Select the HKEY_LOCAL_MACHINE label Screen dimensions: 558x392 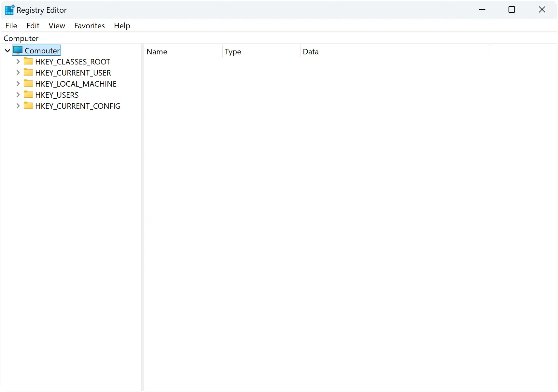[x=76, y=84]
